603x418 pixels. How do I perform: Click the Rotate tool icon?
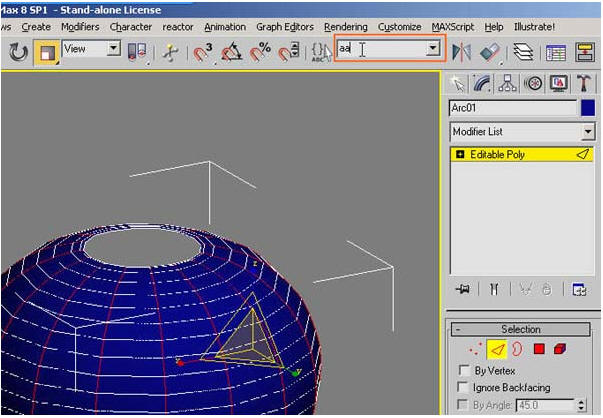(x=18, y=52)
